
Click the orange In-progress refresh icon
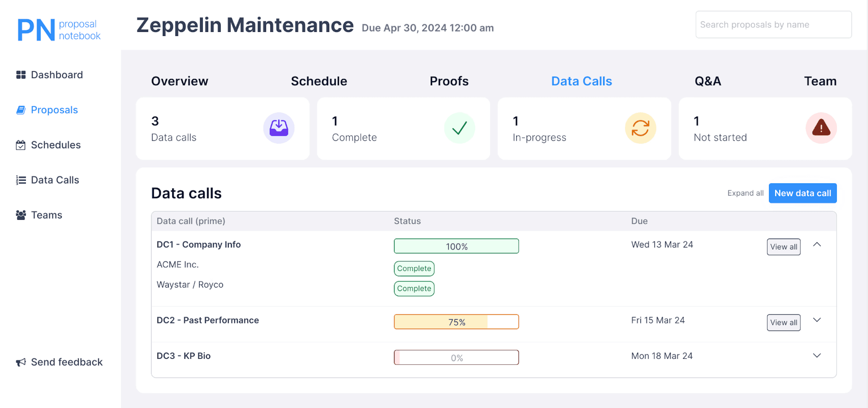(x=640, y=128)
